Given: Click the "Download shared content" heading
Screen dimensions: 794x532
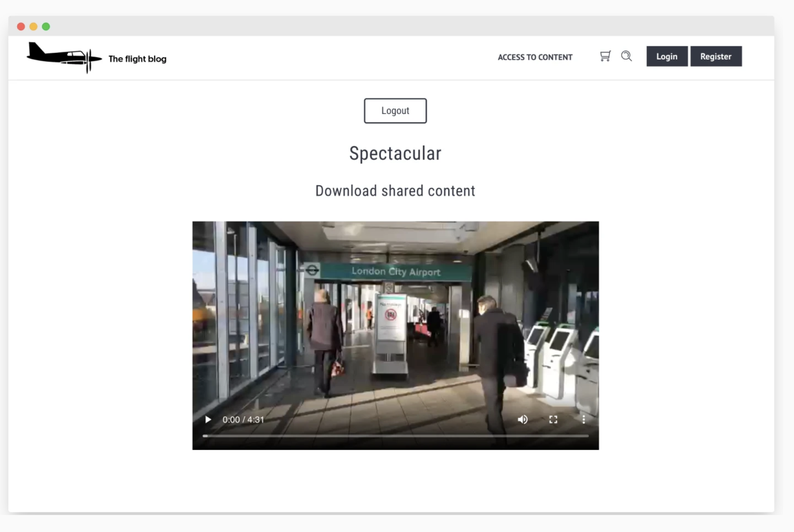Looking at the screenshot, I should coord(395,191).
